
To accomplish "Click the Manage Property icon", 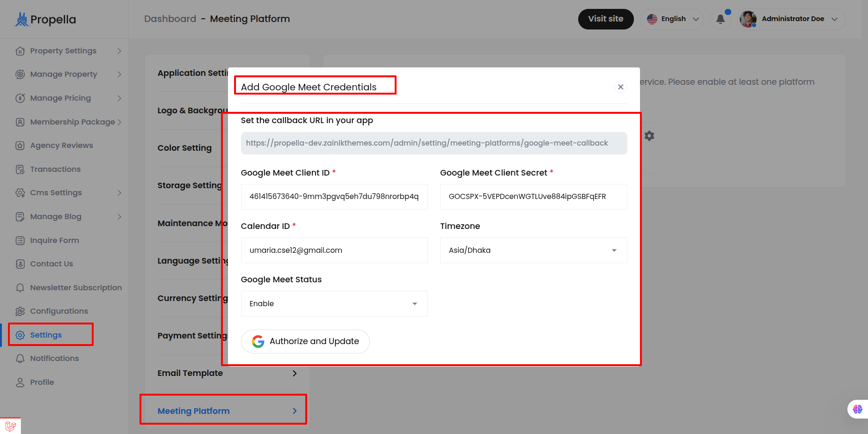I will (x=20, y=74).
